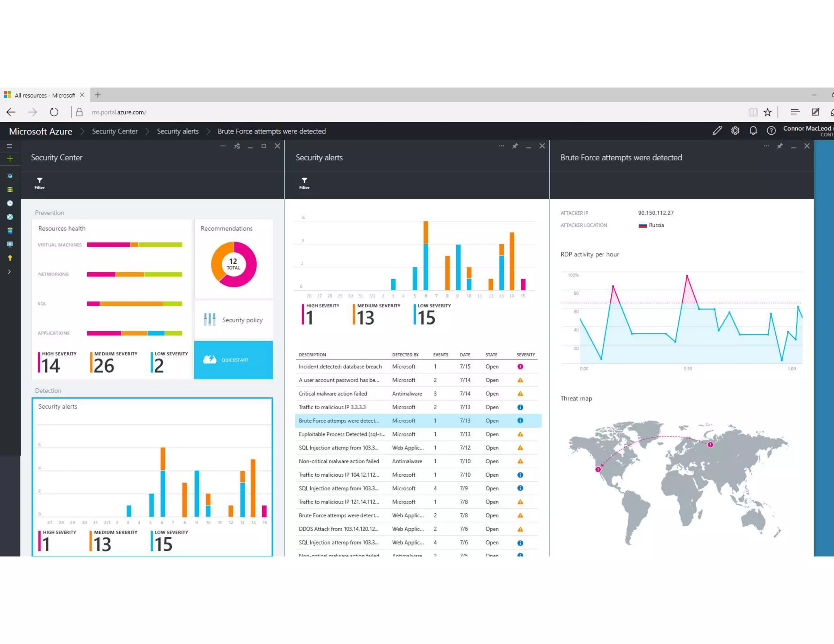Pin the Brute Force attempts blade
Viewport: 834px width, 644px height.
tap(779, 146)
